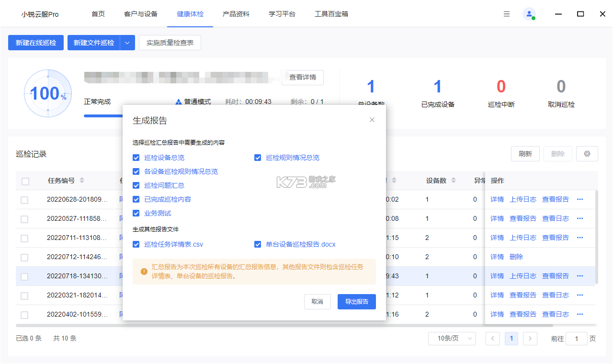Click 删除 link for task 20220712-114246
613x364 pixels.
tap(516, 257)
